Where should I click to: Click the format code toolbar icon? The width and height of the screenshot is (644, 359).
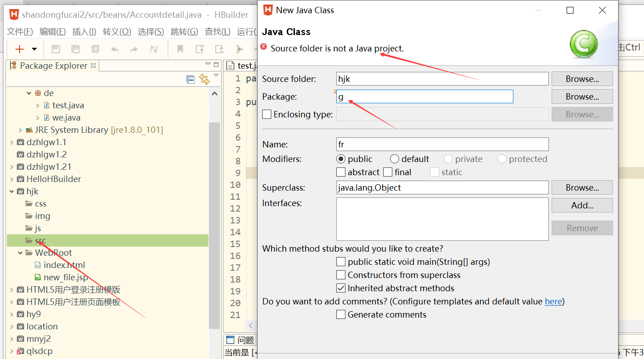[x=154, y=49]
